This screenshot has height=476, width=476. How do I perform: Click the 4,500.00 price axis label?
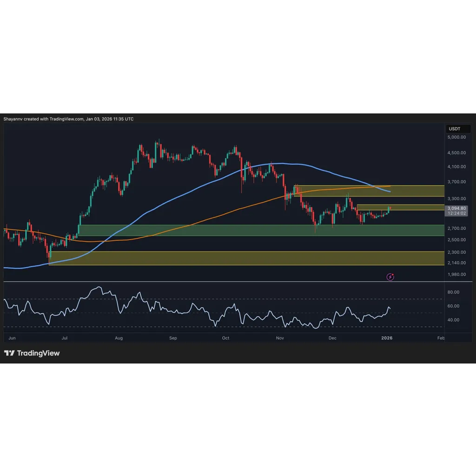456,152
